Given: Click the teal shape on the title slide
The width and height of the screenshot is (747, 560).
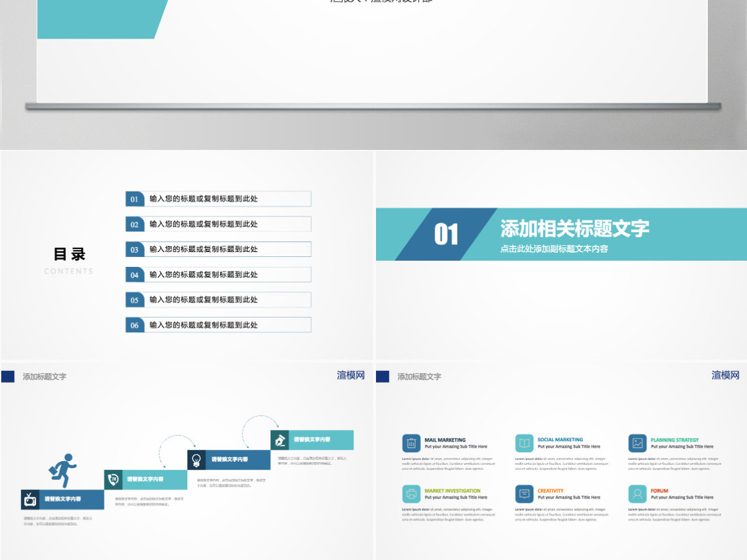Looking at the screenshot, I should point(100,19).
